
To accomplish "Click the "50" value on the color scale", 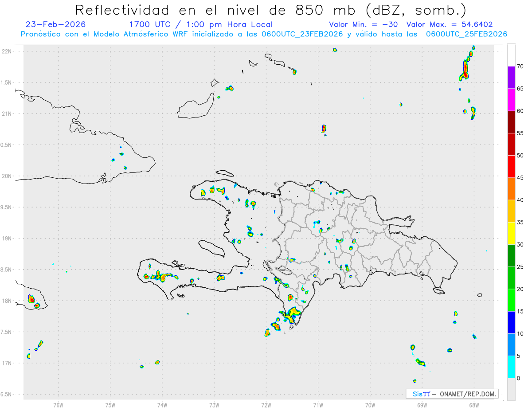I will click(520, 156).
